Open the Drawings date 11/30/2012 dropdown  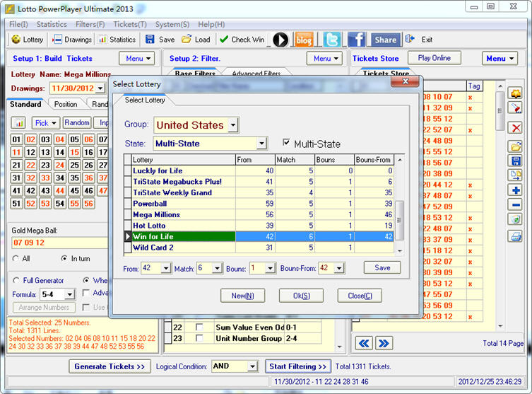pyautogui.click(x=100, y=88)
